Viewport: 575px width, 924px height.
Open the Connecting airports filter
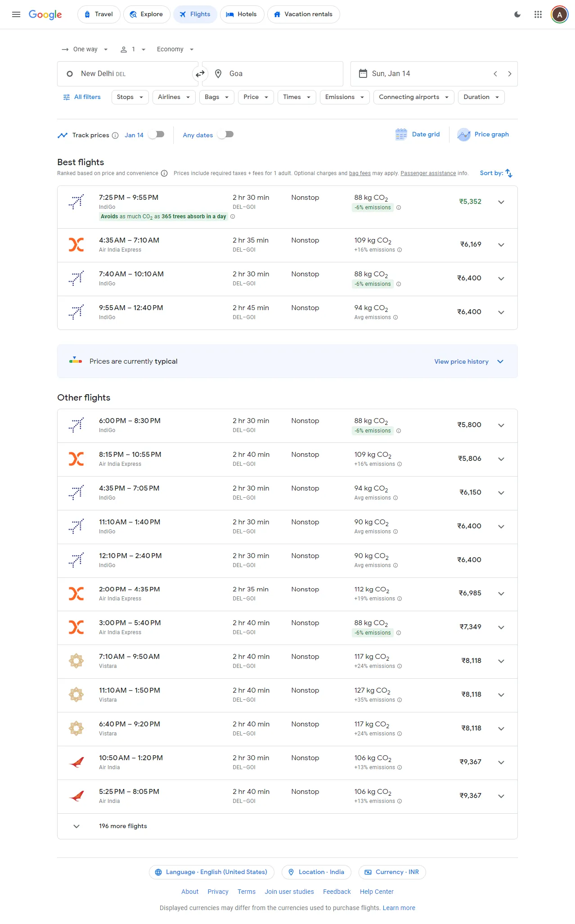[414, 97]
